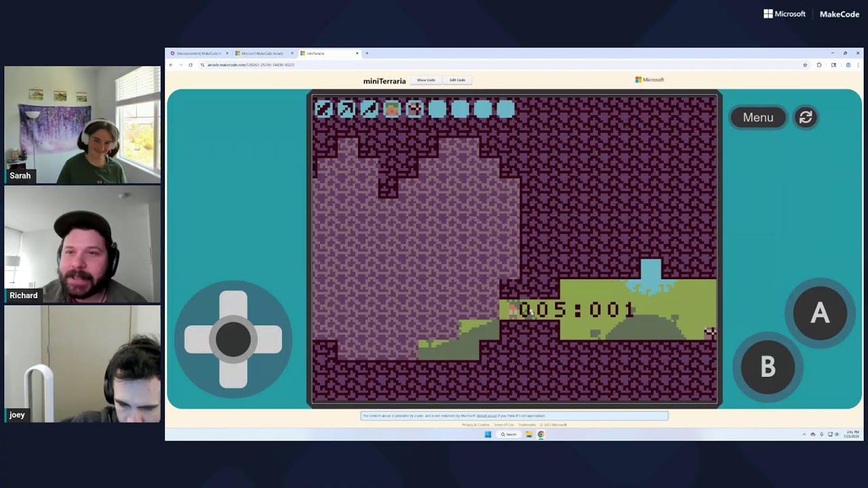Viewport: 868px width, 488px height.
Task: Click the D-pad up arrow
Action: [x=233, y=304]
